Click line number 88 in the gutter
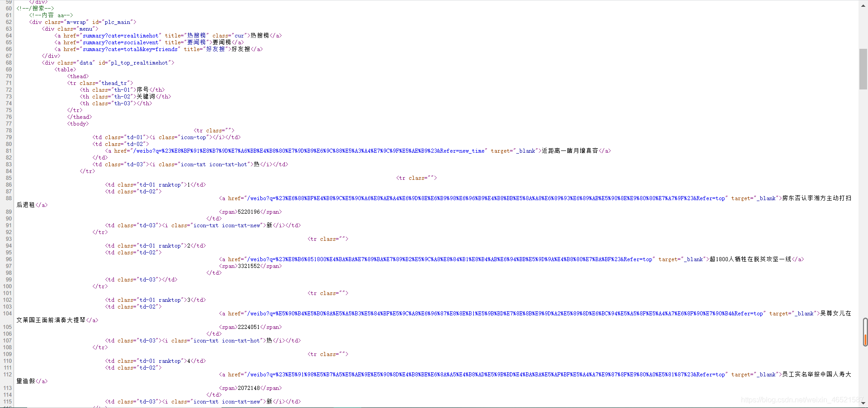868x408 pixels. tap(9, 198)
